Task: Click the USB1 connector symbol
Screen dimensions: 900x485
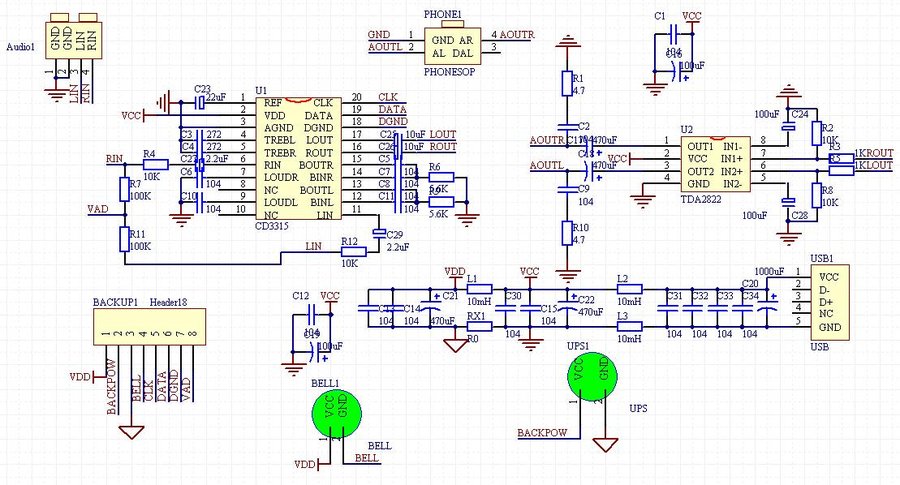Action: [x=831, y=302]
